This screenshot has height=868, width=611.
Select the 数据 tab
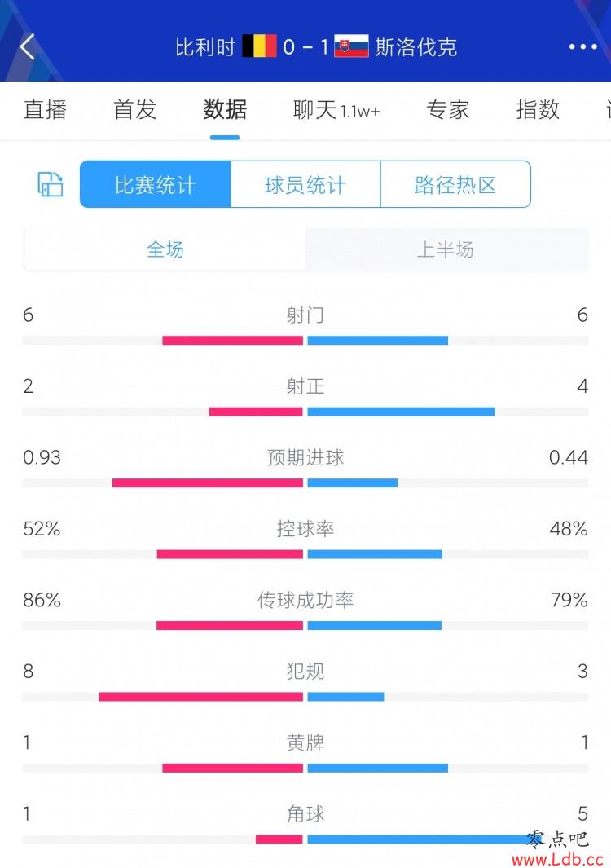[225, 109]
